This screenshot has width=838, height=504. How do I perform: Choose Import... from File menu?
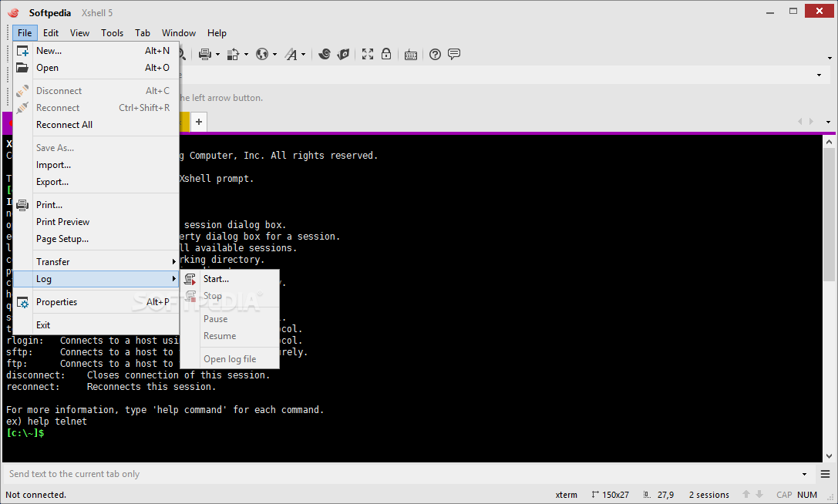point(96,165)
